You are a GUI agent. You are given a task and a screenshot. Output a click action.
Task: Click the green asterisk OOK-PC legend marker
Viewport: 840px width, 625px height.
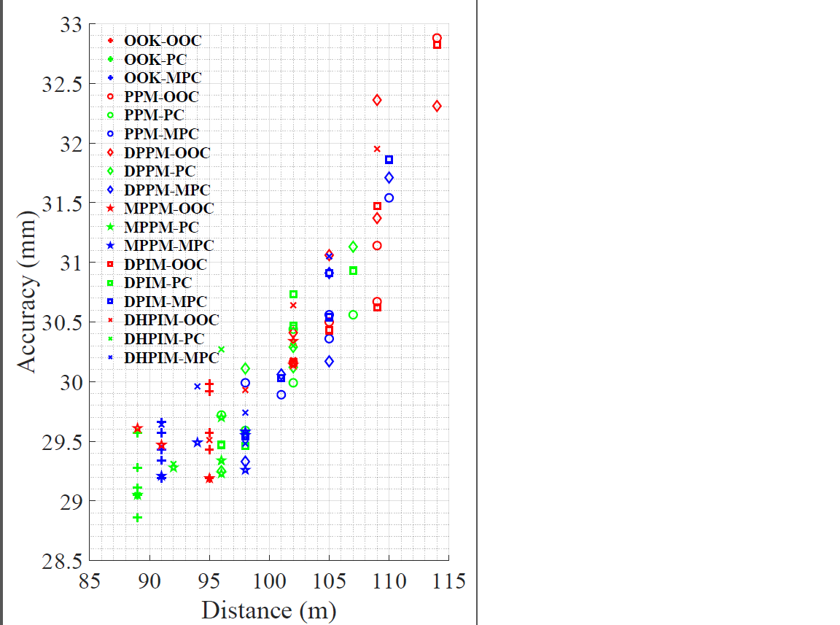pos(111,60)
